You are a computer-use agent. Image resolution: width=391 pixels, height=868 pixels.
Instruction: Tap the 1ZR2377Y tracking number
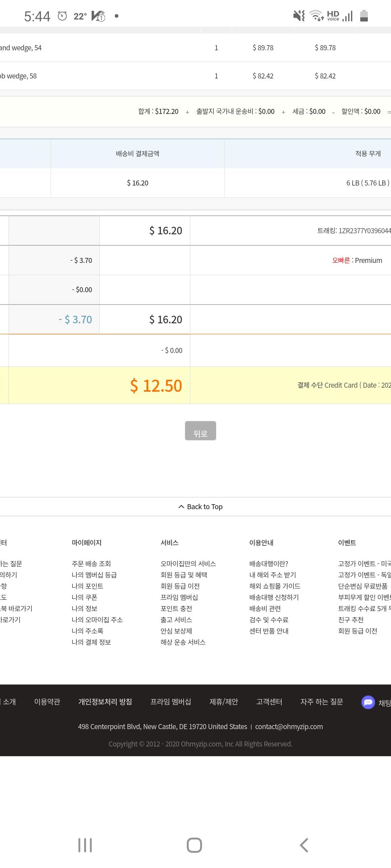[x=364, y=231]
